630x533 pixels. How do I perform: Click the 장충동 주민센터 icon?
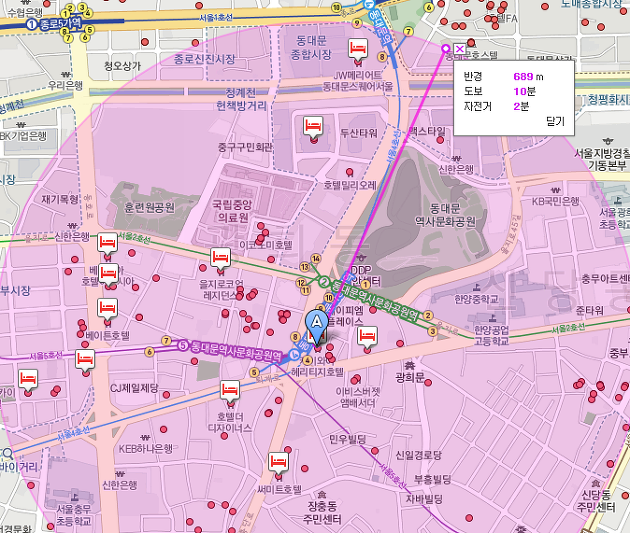click(x=322, y=494)
